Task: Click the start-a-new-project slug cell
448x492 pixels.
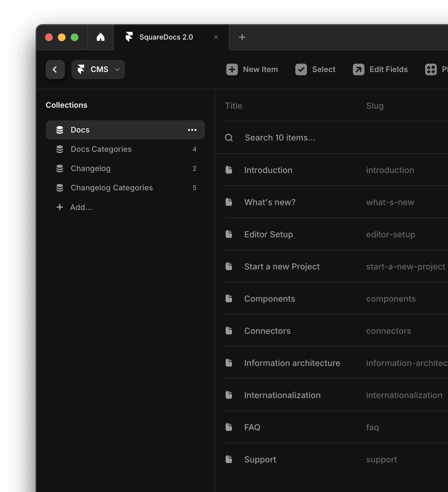Action: coord(406,267)
